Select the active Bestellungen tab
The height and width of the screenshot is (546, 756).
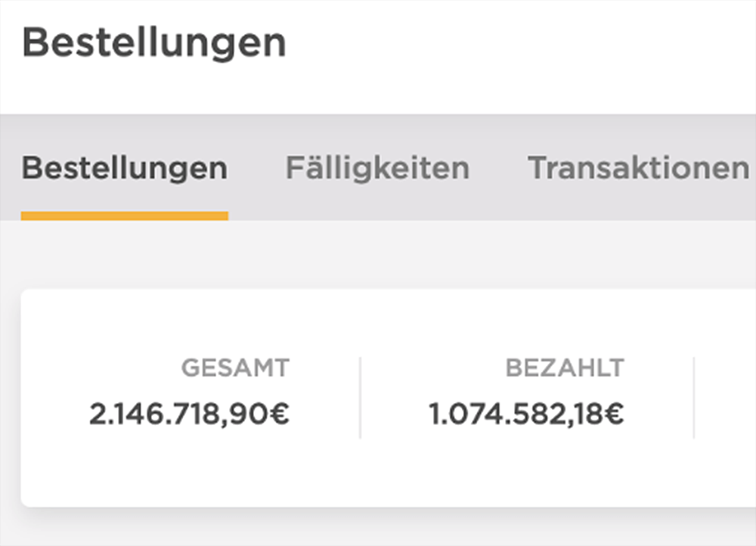124,168
